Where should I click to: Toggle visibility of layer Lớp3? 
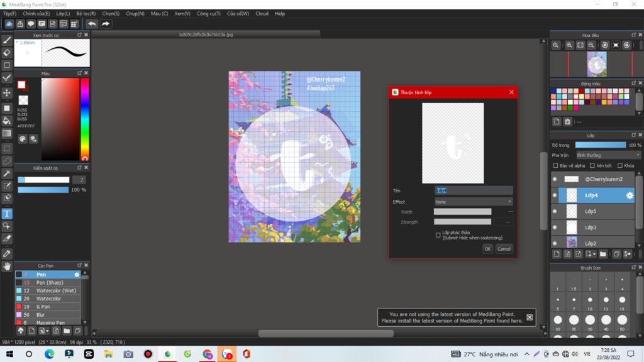[x=555, y=228]
